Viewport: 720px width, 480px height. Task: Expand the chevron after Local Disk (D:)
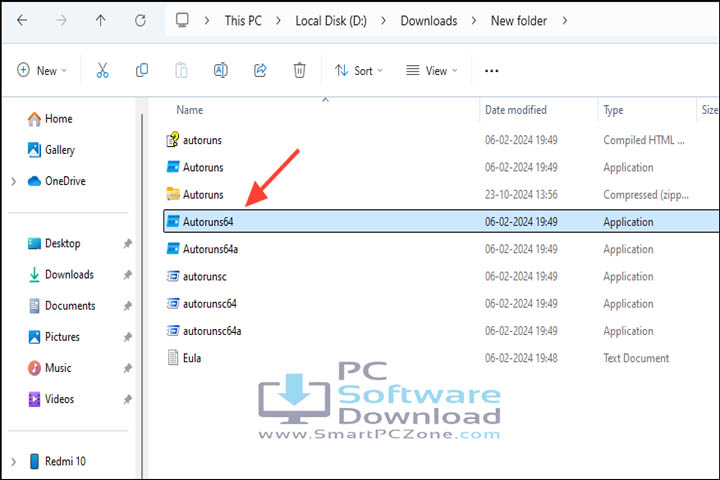pyautogui.click(x=383, y=21)
